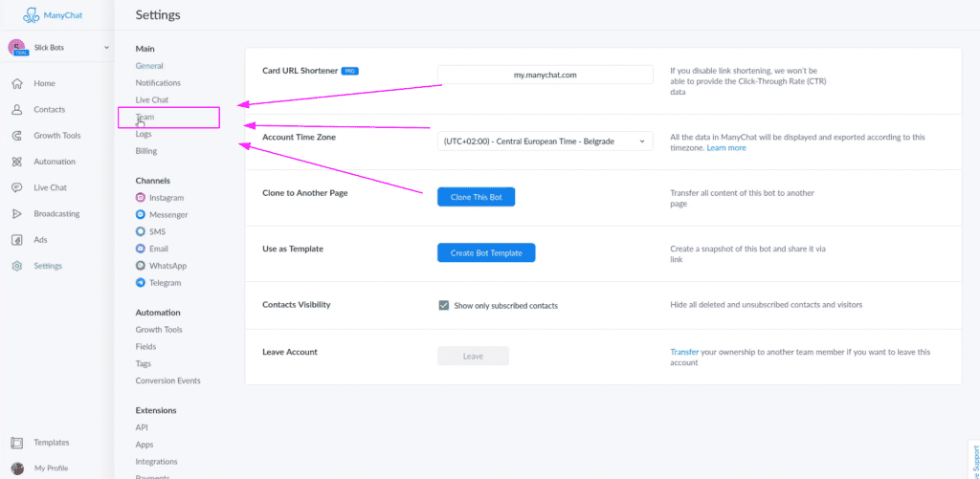The height and width of the screenshot is (479, 980).
Task: Open Logs settings
Action: click(144, 134)
